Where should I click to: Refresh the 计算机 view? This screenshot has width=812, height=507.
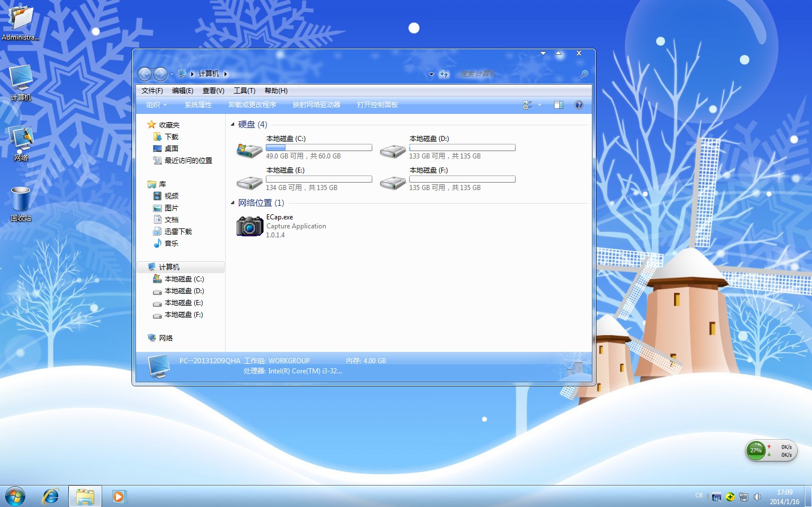pos(444,74)
